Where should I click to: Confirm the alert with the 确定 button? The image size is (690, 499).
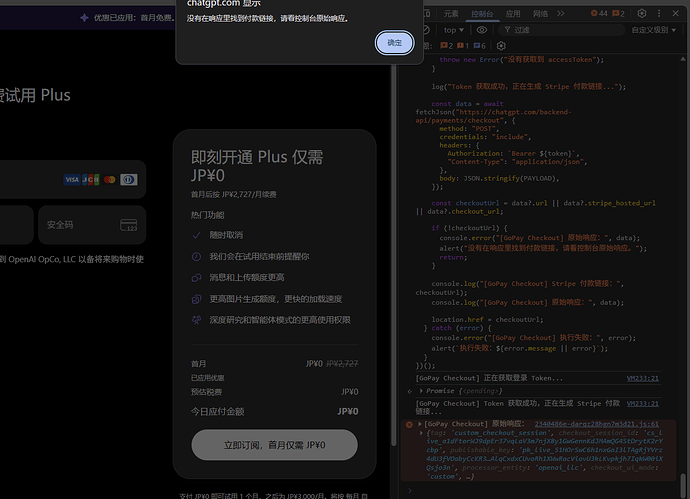[394, 43]
